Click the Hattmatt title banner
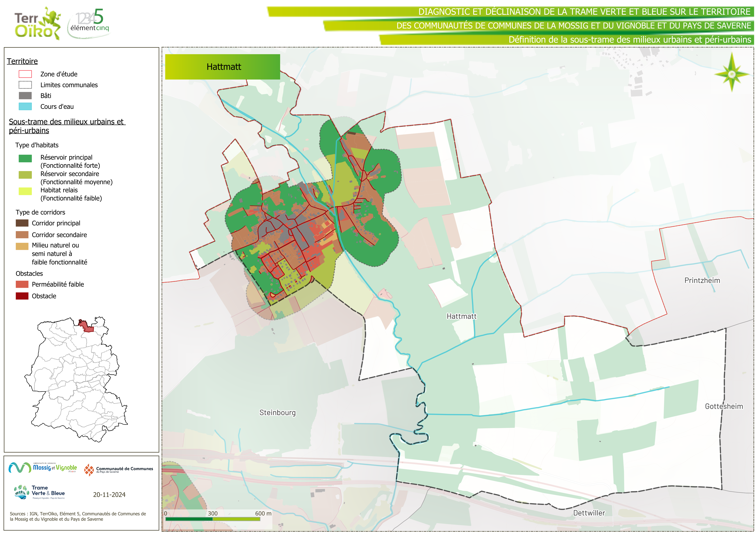Image resolution: width=756 pixels, height=534 pixels. point(223,67)
